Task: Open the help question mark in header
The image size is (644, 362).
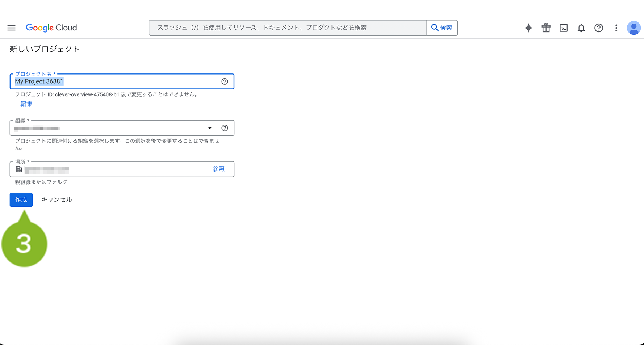Action: coord(598,28)
